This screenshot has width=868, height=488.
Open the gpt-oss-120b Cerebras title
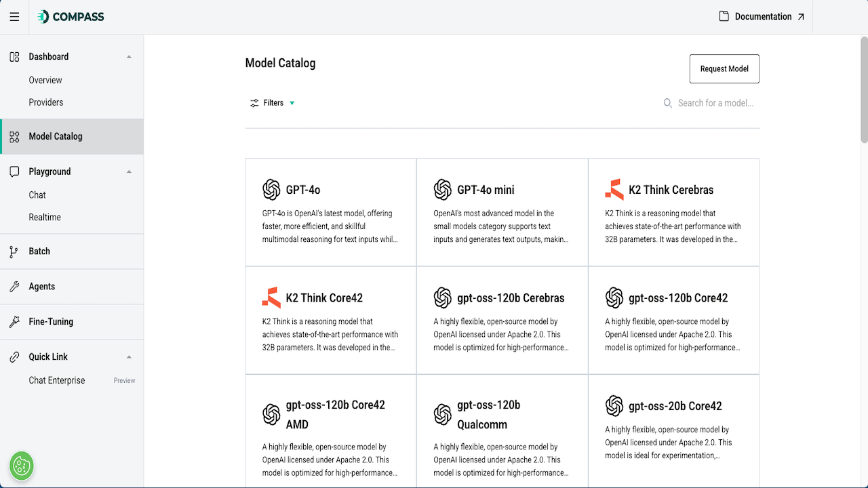point(511,298)
